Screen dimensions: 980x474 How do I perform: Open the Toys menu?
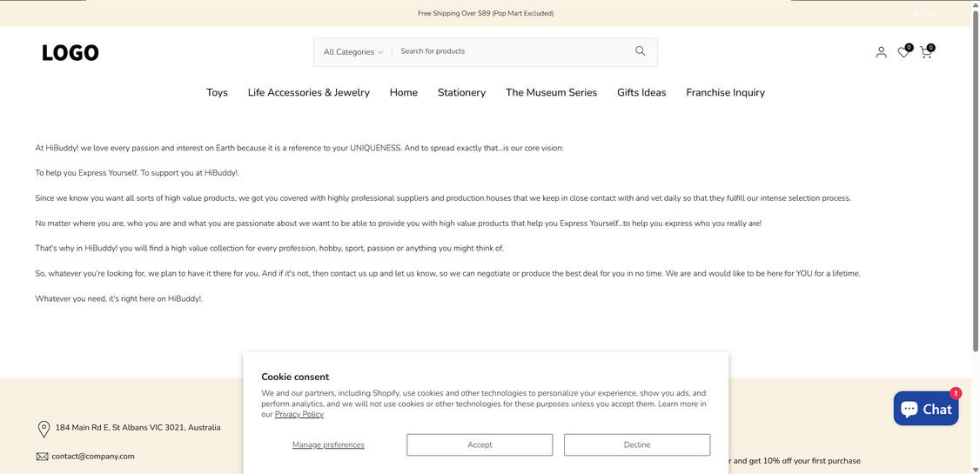click(x=217, y=92)
